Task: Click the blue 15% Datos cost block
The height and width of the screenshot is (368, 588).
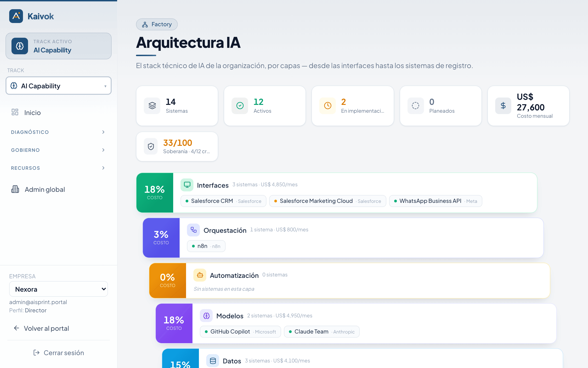Action: point(181,359)
